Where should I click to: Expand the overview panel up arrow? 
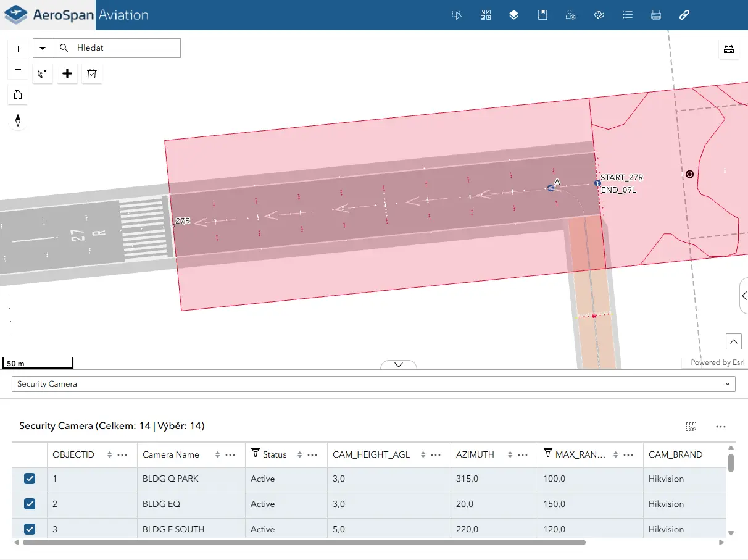coord(733,341)
